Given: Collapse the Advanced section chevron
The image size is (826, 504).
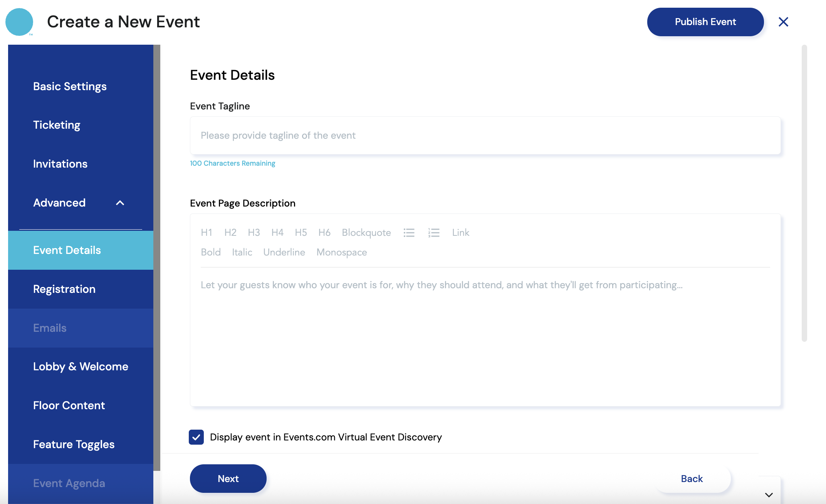Looking at the screenshot, I should pyautogui.click(x=120, y=203).
